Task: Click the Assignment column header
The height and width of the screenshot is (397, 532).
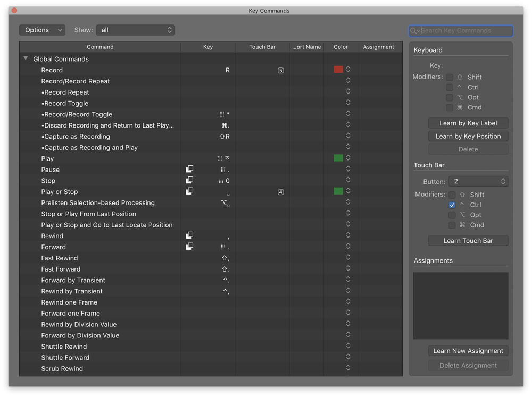Action: (x=378, y=47)
